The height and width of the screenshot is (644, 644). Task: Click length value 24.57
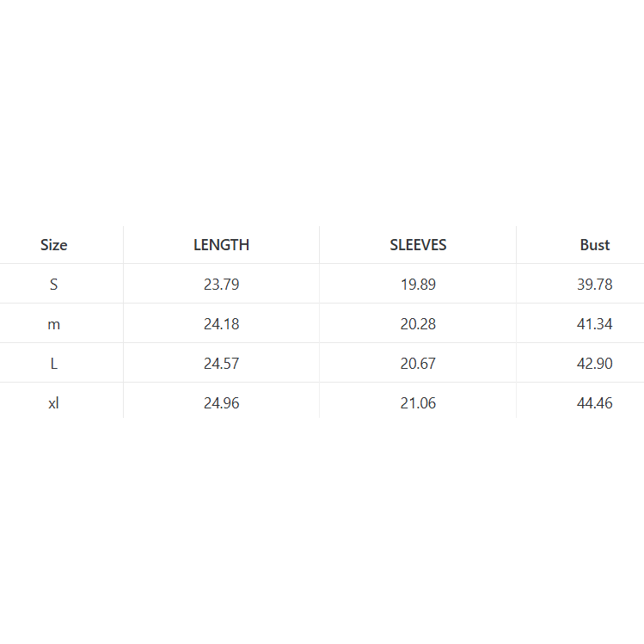[221, 364]
